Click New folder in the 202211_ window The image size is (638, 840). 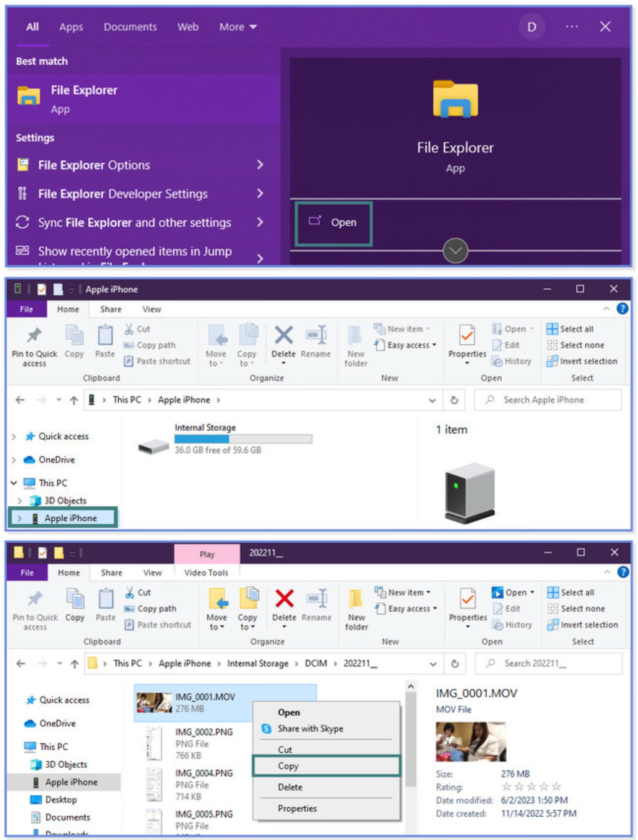tap(356, 610)
